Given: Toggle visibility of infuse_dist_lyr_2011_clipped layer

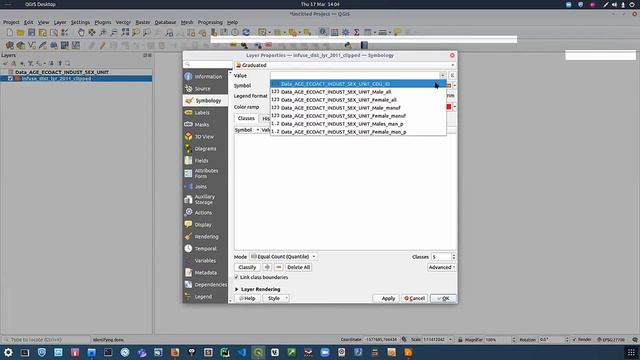Looking at the screenshot, I should (11, 78).
